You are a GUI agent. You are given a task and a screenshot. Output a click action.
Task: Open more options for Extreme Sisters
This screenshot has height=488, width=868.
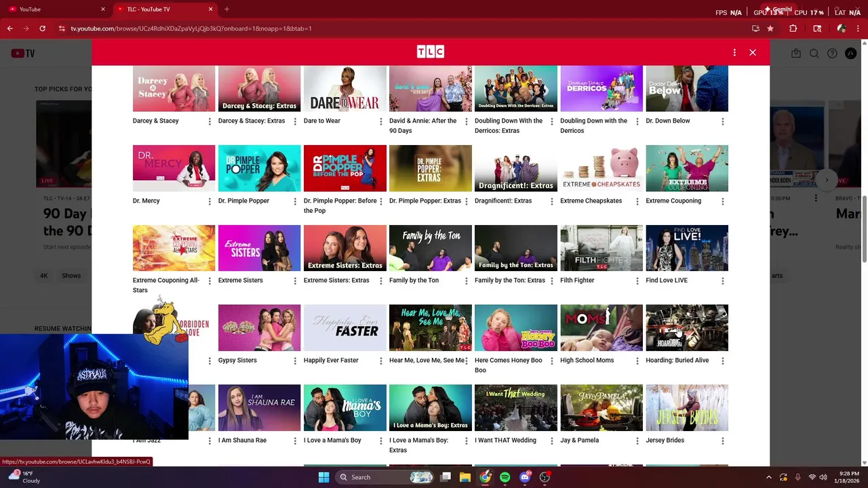click(294, 281)
